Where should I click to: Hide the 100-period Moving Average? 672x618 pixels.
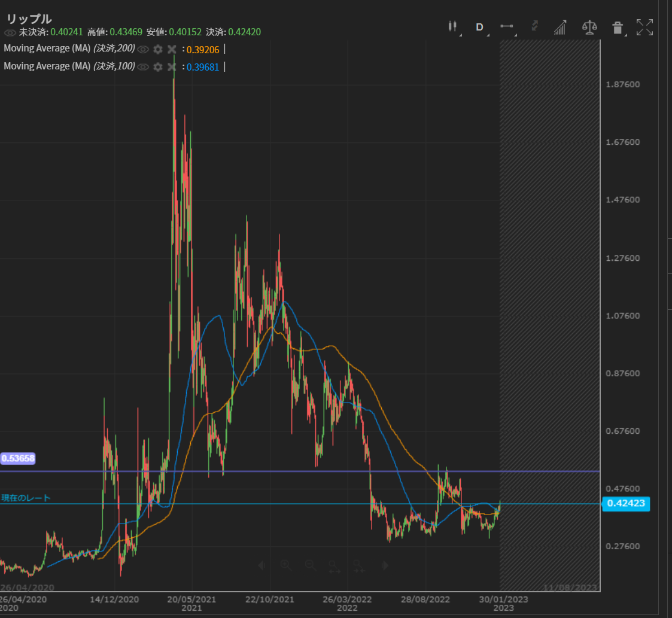(x=143, y=67)
